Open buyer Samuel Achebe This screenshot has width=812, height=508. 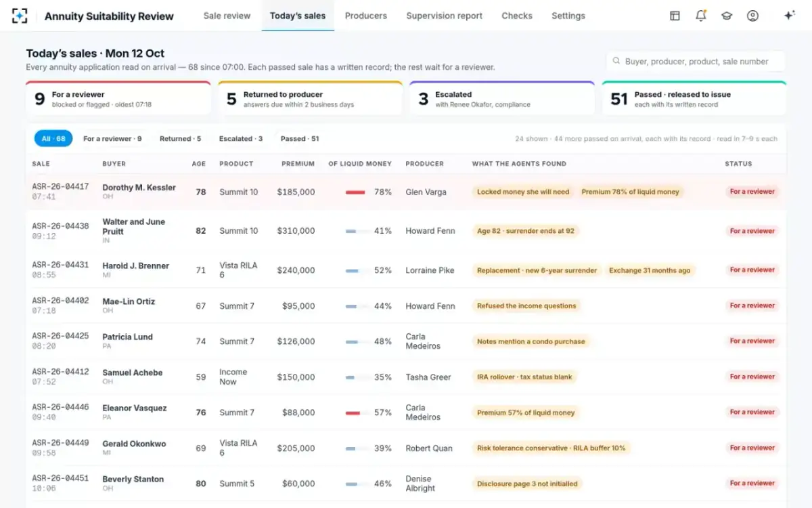coord(133,373)
